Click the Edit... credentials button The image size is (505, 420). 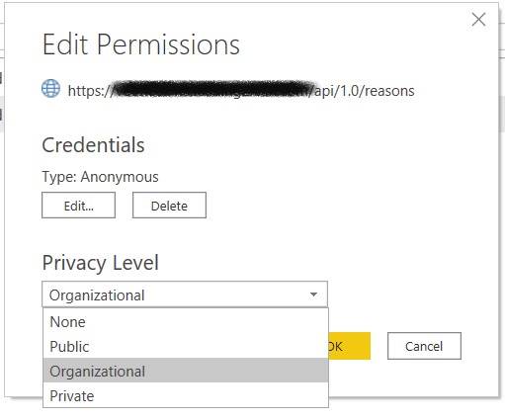pyautogui.click(x=78, y=206)
